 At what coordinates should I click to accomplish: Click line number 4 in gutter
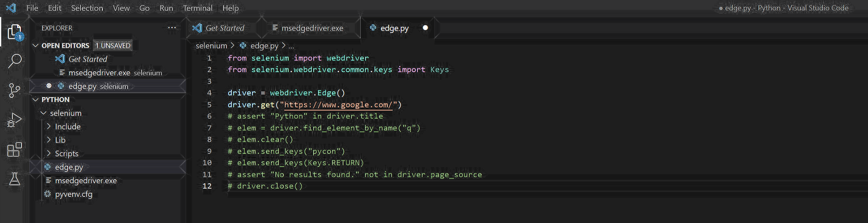click(x=209, y=93)
